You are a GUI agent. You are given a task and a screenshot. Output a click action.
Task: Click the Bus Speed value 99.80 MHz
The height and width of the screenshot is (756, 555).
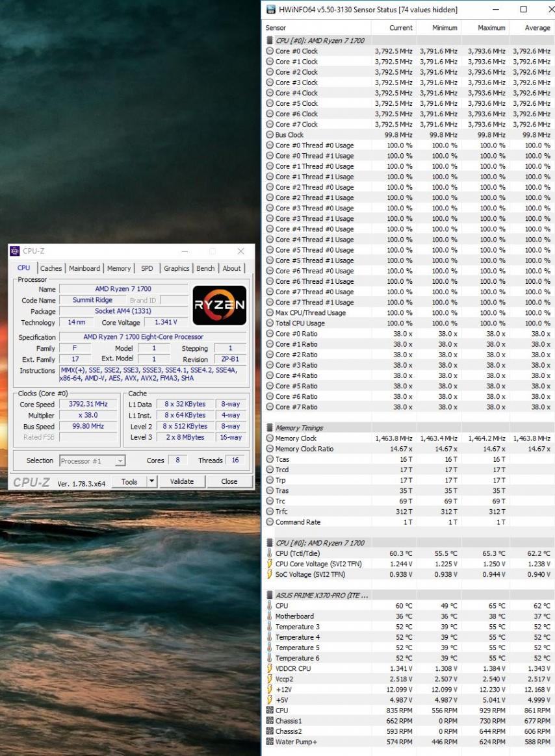coord(88,426)
